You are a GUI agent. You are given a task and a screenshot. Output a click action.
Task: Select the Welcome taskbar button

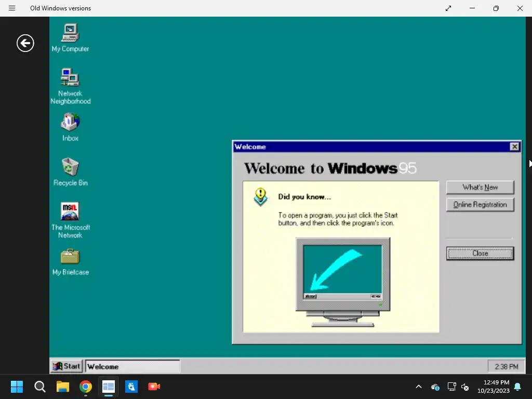pos(132,366)
